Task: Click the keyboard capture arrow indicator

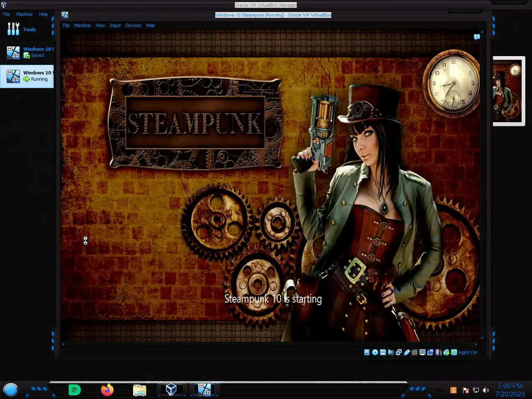Action: (x=454, y=352)
